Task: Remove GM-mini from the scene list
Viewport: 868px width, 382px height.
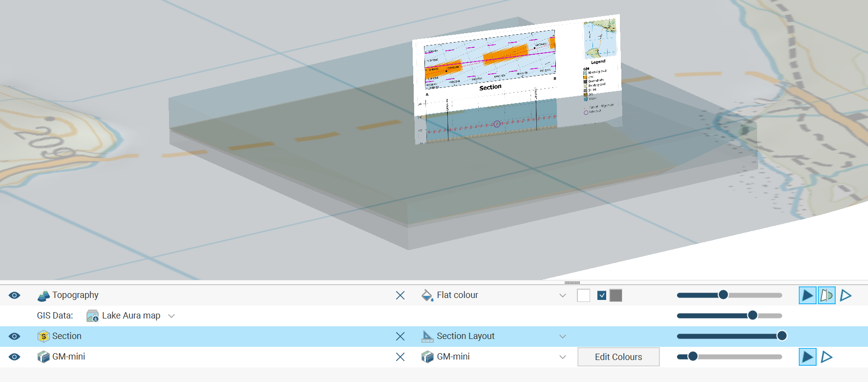Action: point(400,357)
